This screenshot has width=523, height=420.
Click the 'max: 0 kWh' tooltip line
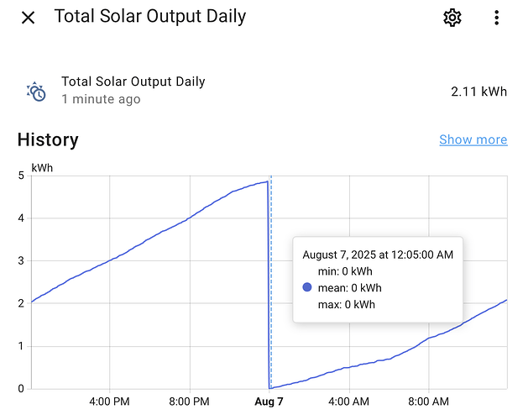pyautogui.click(x=346, y=304)
